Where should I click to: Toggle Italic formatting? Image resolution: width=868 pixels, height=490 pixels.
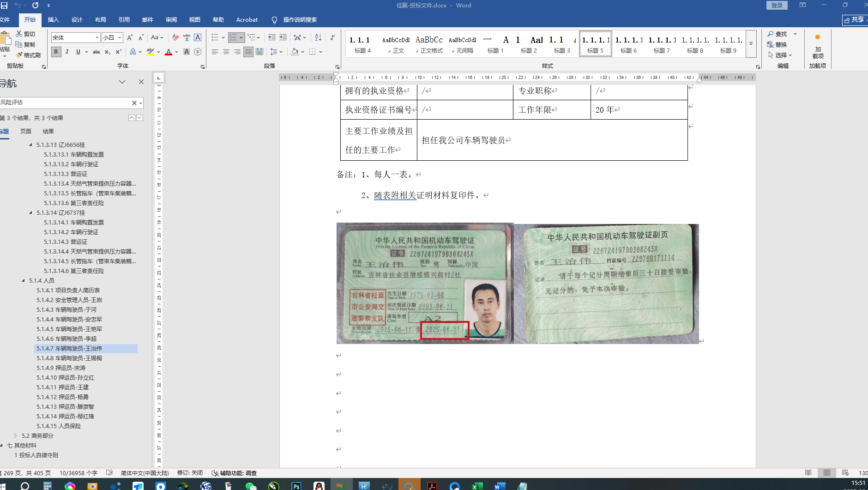(67, 52)
